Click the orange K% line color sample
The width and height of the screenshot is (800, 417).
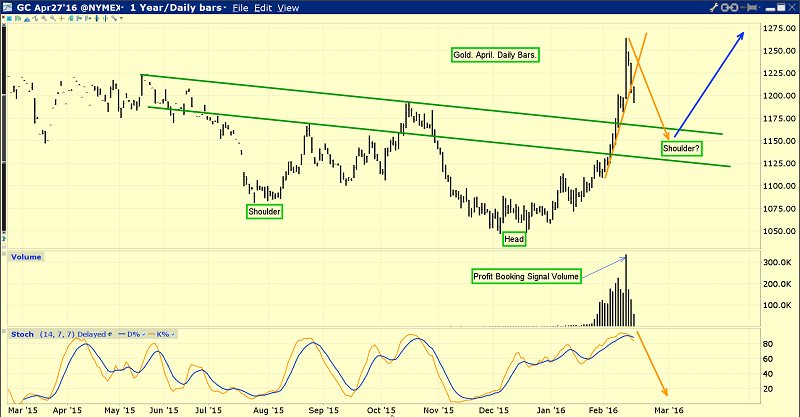(x=151, y=334)
